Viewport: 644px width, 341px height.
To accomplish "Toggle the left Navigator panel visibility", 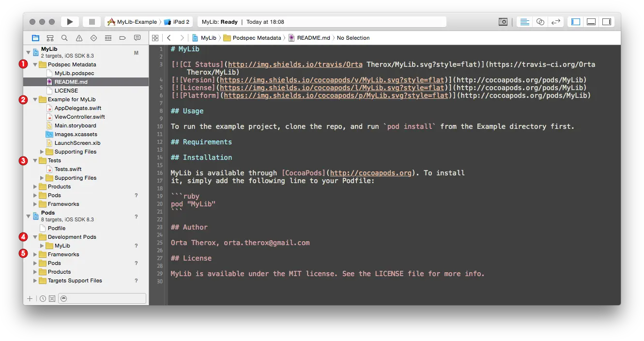I will tap(576, 22).
